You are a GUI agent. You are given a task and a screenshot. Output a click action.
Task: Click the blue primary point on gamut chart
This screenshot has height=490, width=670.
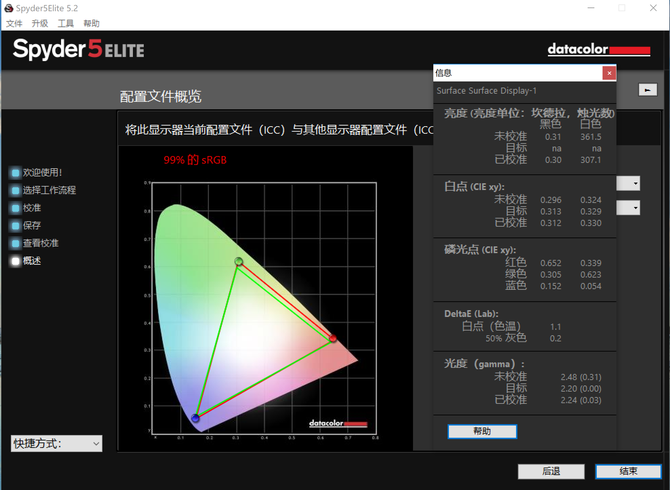(196, 418)
